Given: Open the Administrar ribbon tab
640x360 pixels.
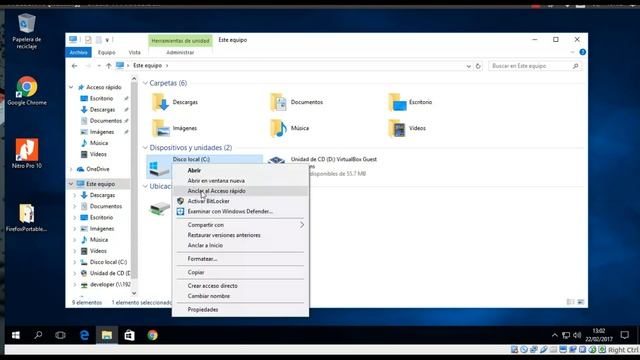Looking at the screenshot, I should click(x=180, y=52).
